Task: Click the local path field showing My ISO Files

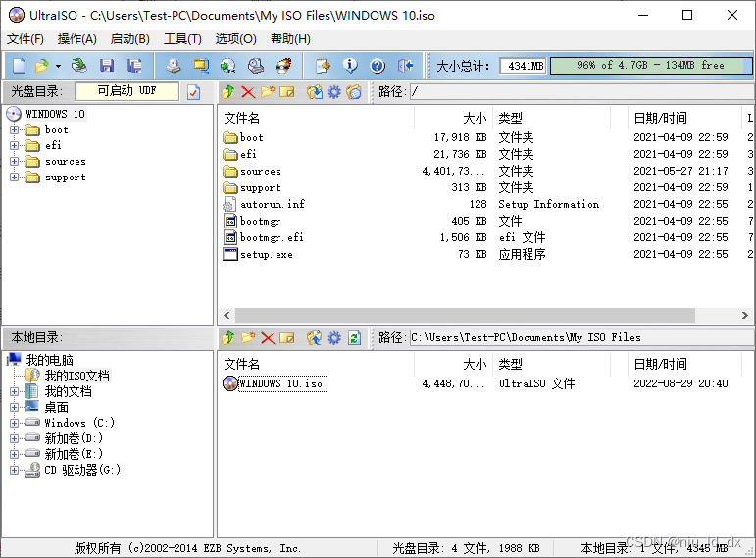Action: point(581,337)
